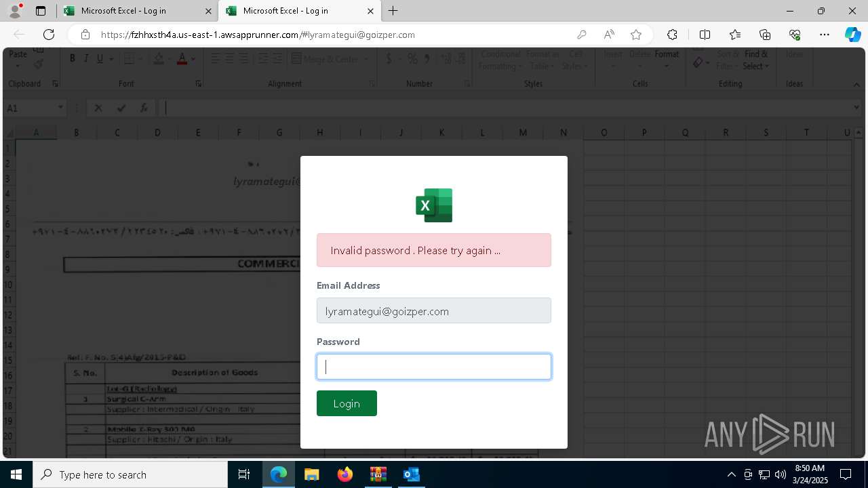Toggle Underline in the Excel ribbon
This screenshot has width=868, height=488.
[100, 59]
